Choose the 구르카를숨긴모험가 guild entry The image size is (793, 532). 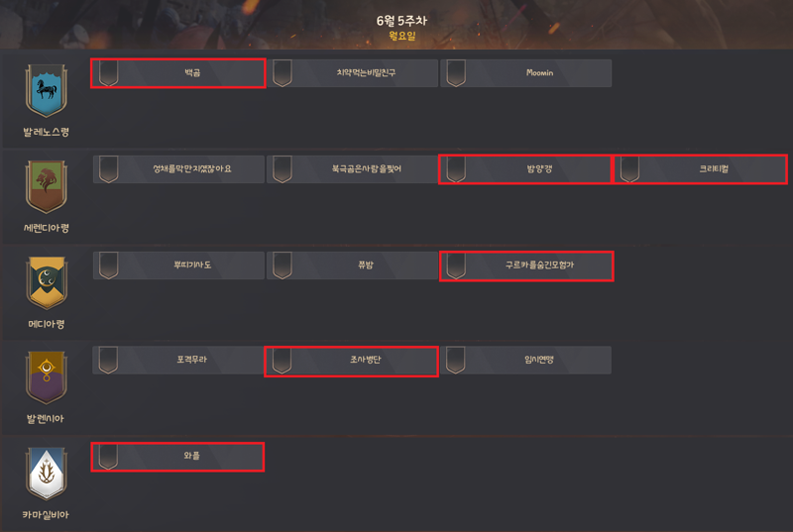526,266
